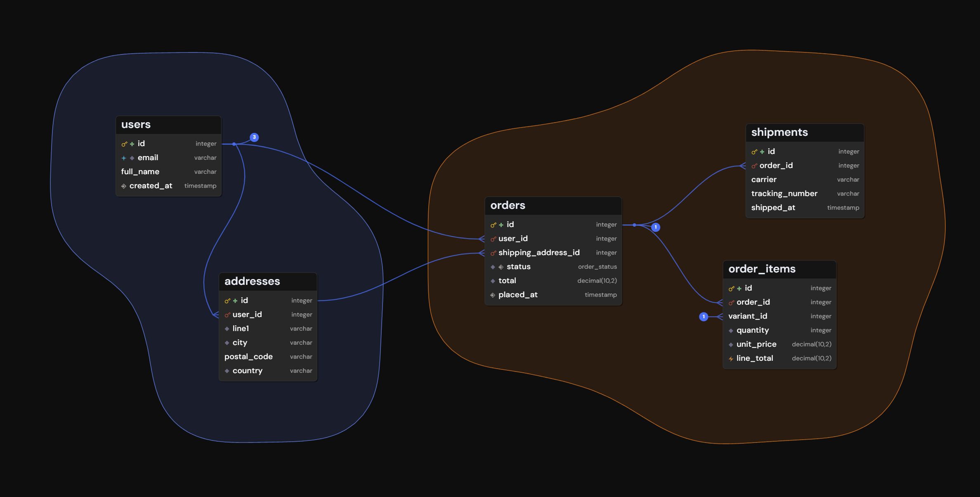Click the foreign key icon on orders user_id
The image size is (980, 497).
pyautogui.click(x=493, y=239)
